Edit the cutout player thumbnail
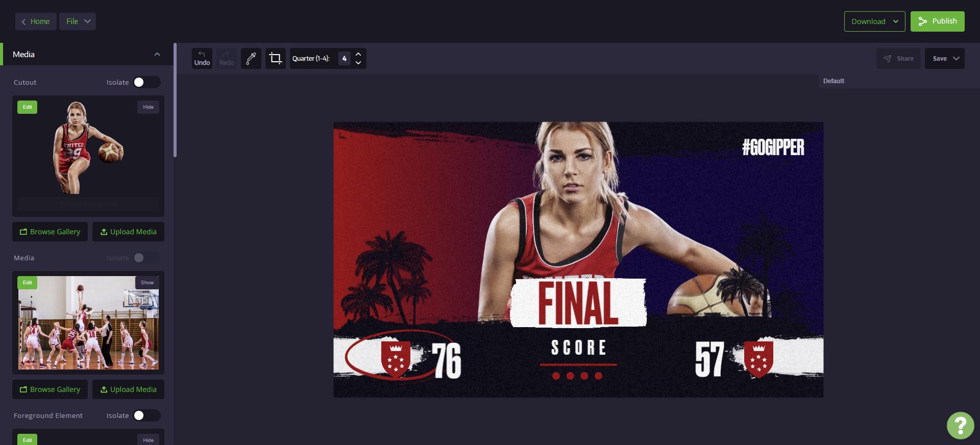 click(27, 107)
